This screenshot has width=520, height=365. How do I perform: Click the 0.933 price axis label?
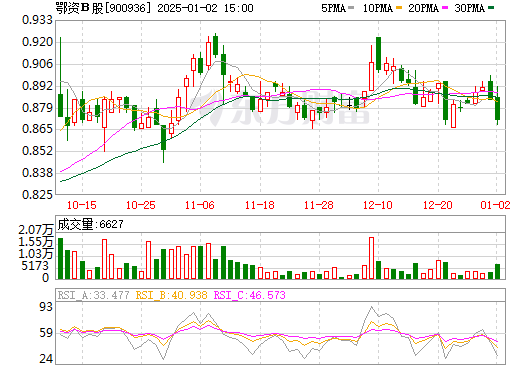(37, 20)
